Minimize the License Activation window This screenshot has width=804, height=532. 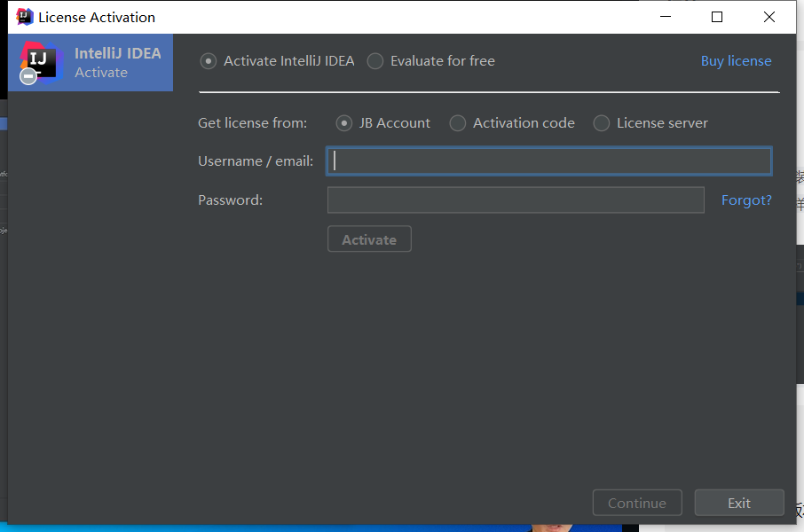(x=666, y=17)
